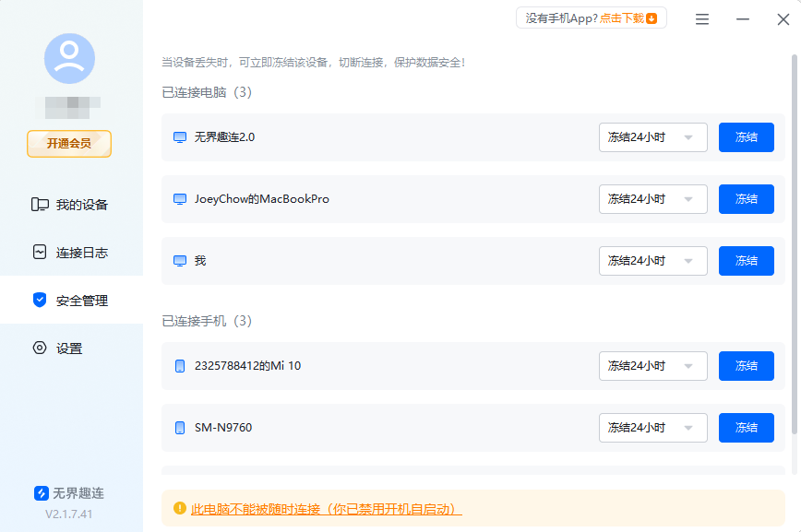Click the 冻结 button for 2325788412的Mi 10
The height and width of the screenshot is (532, 801).
click(746, 365)
